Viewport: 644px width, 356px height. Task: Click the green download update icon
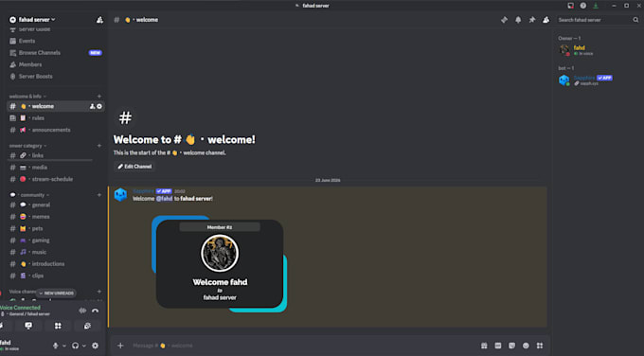[596, 6]
